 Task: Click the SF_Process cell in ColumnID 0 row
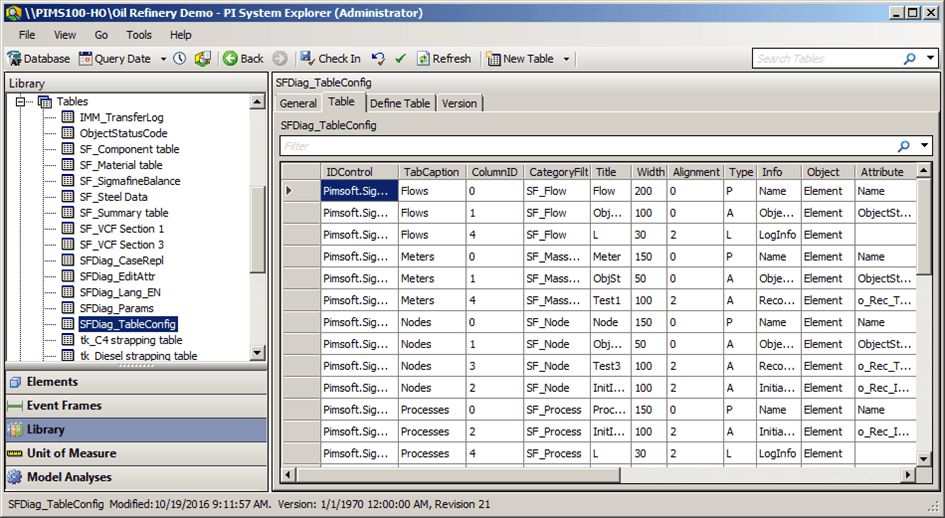[557, 410]
